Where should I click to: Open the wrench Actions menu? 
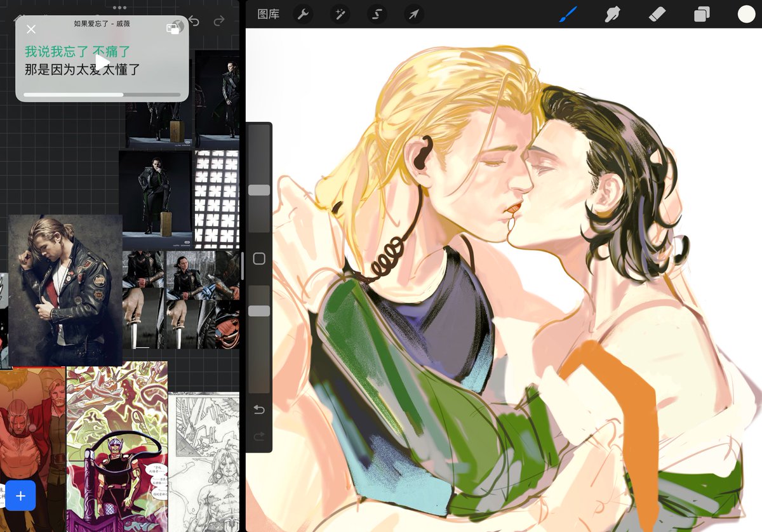(x=303, y=14)
